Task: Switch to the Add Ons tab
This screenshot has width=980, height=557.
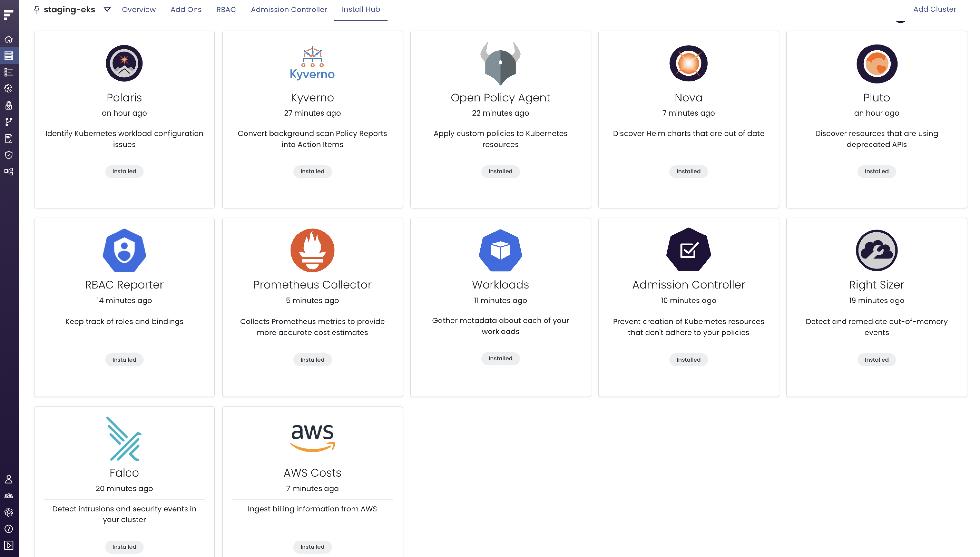Action: [x=186, y=9]
